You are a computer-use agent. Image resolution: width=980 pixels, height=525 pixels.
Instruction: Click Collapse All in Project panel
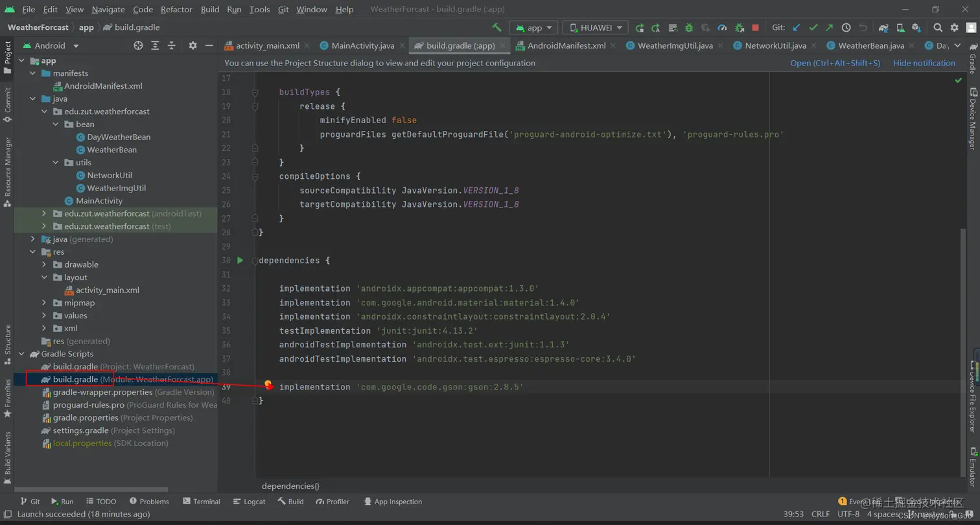172,45
